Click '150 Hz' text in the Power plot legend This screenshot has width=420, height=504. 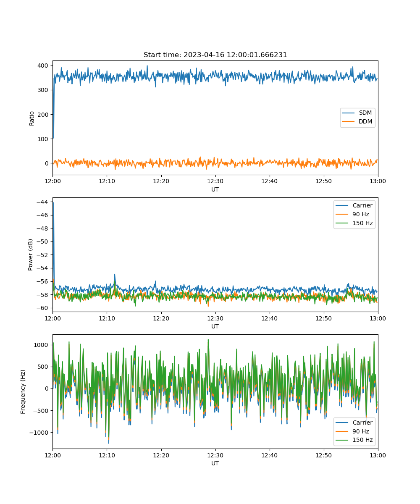pyautogui.click(x=362, y=223)
